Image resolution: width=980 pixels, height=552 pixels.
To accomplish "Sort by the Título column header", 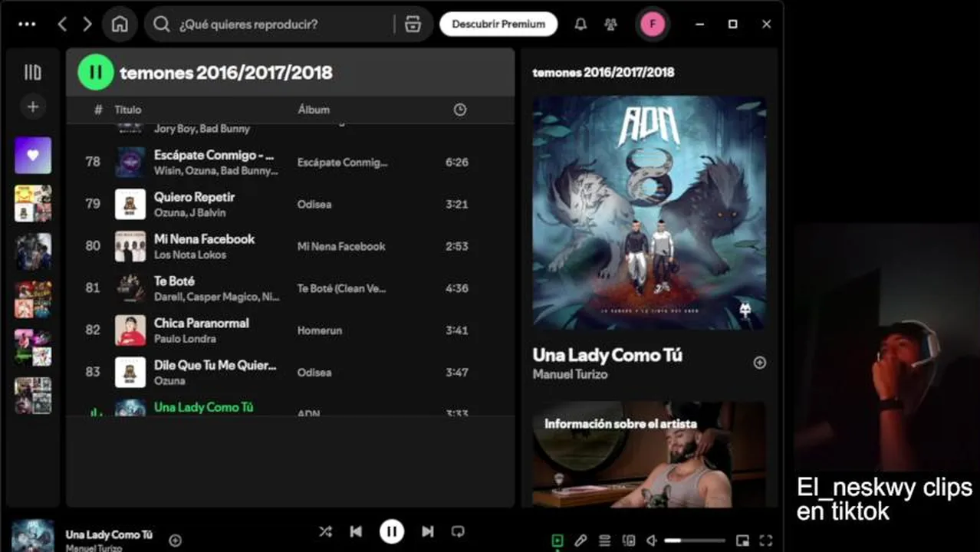I will pos(128,110).
